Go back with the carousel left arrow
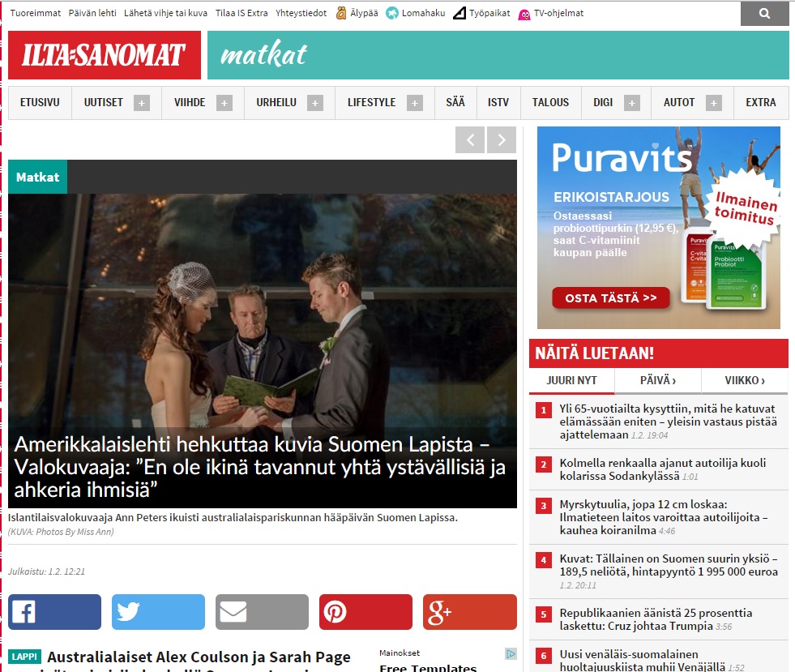This screenshot has width=795, height=672. tap(470, 139)
